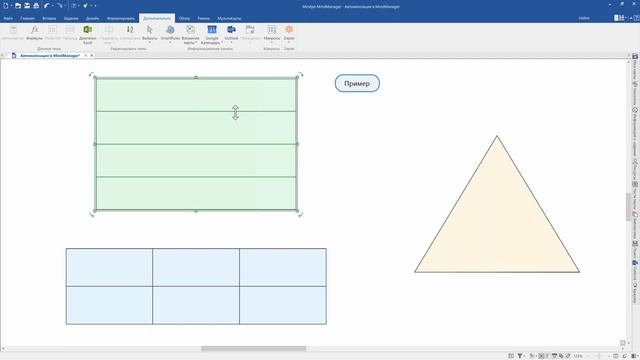Open the sort tool in Редактировать темы group
The height and width of the screenshot is (360, 640).
coord(130,33)
